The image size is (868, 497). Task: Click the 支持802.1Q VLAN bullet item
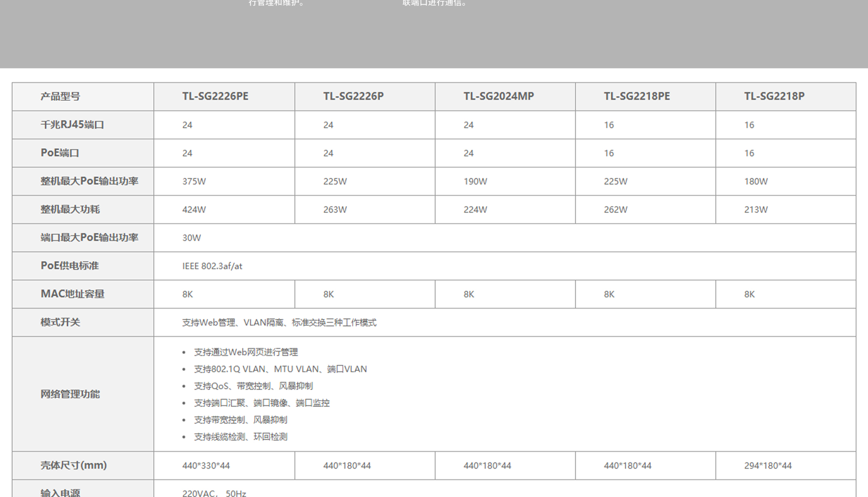pyautogui.click(x=280, y=369)
